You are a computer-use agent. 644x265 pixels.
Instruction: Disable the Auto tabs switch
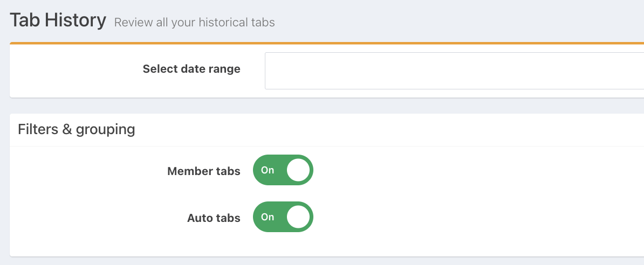[283, 217]
